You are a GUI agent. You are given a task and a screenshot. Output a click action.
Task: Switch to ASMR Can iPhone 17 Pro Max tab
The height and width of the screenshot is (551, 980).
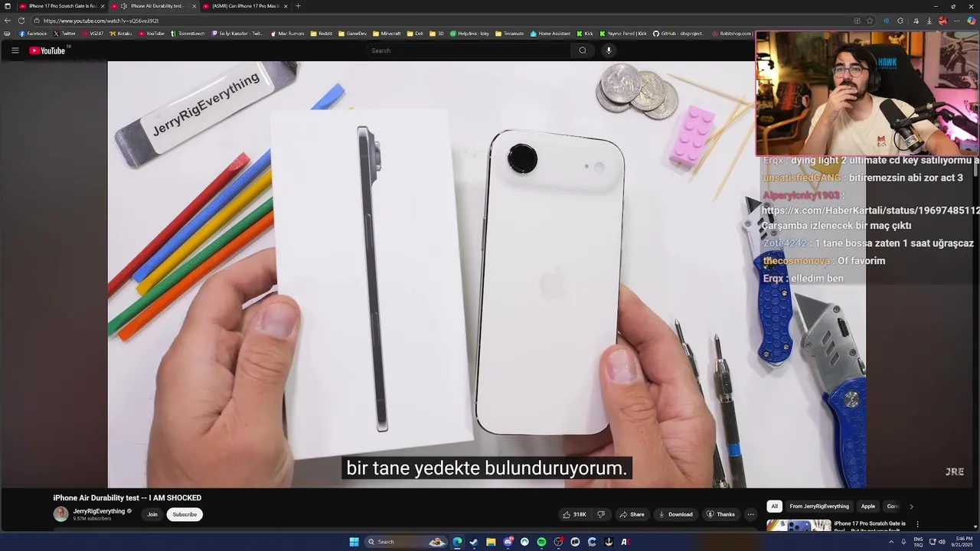(245, 6)
